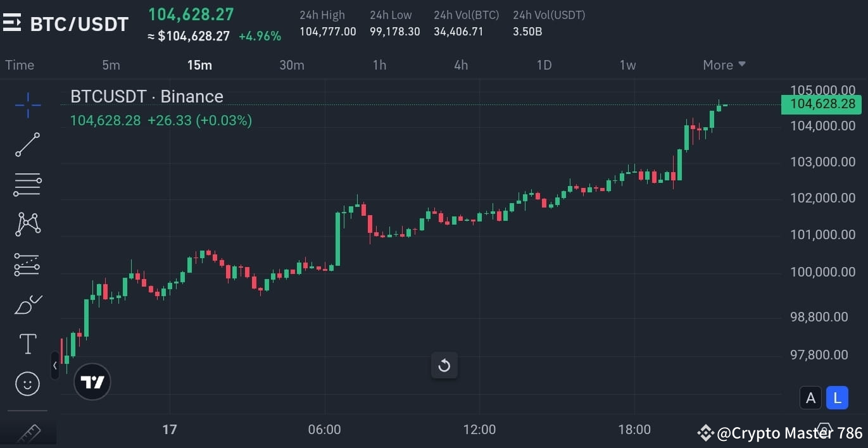This screenshot has height=448, width=868.
Task: Select the crosshair cursor tool
Action: point(27,105)
